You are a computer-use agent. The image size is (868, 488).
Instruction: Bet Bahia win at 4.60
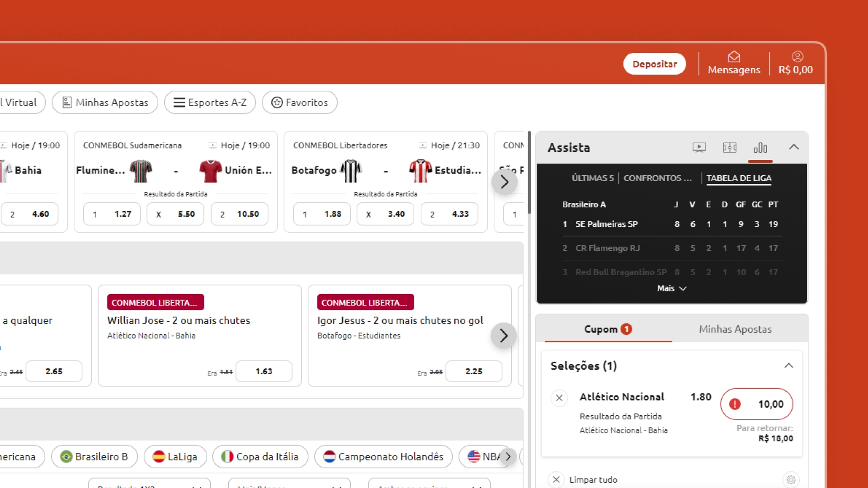coord(29,214)
